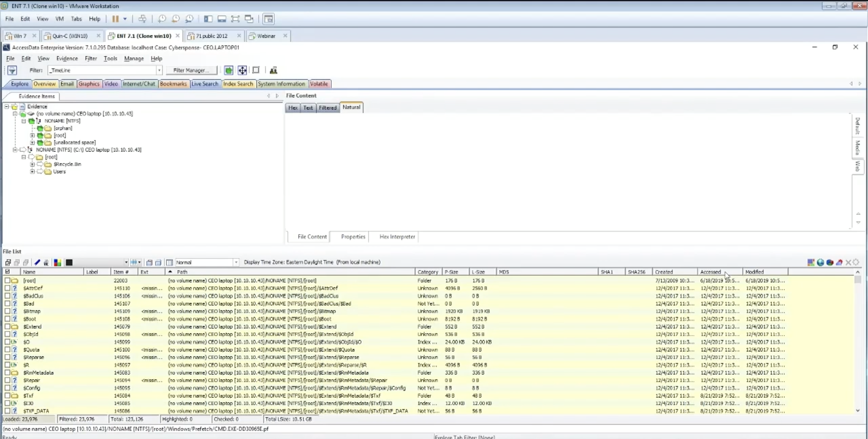Image resolution: width=868 pixels, height=439 pixels.
Task: Open the Normal column template dropdown
Action: pyautogui.click(x=236, y=262)
